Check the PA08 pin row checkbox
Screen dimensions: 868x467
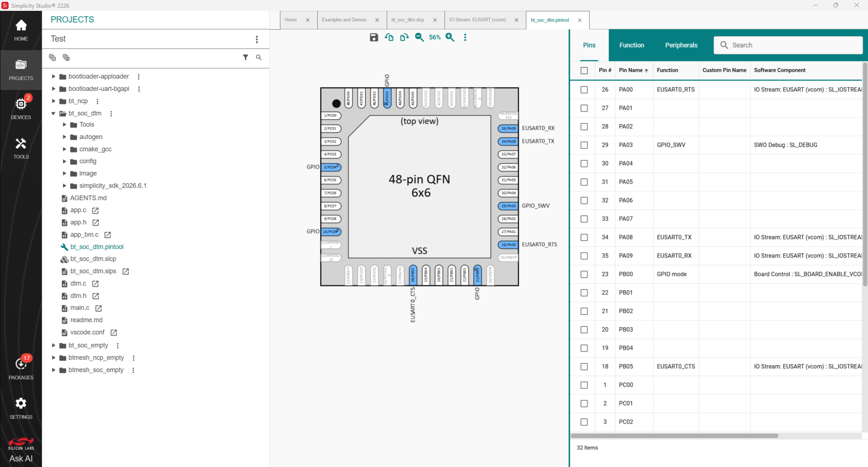pos(584,238)
